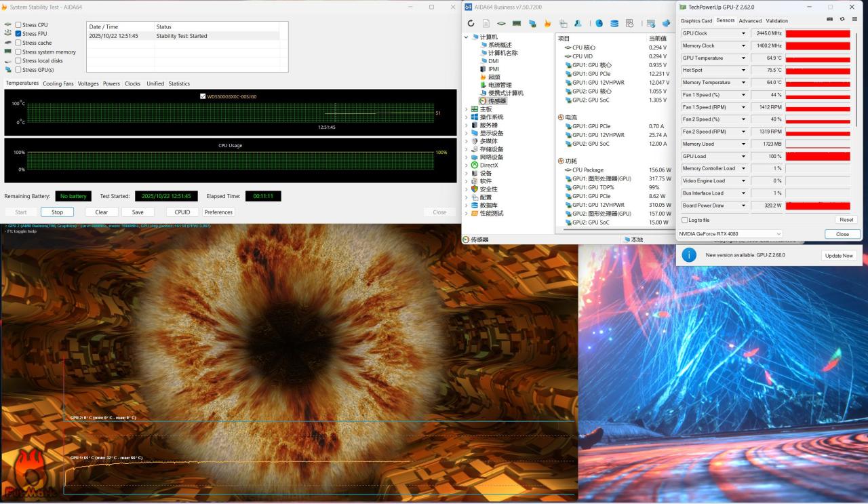Click the user silhouette icon in AIDA64 toolbar

coord(578,23)
